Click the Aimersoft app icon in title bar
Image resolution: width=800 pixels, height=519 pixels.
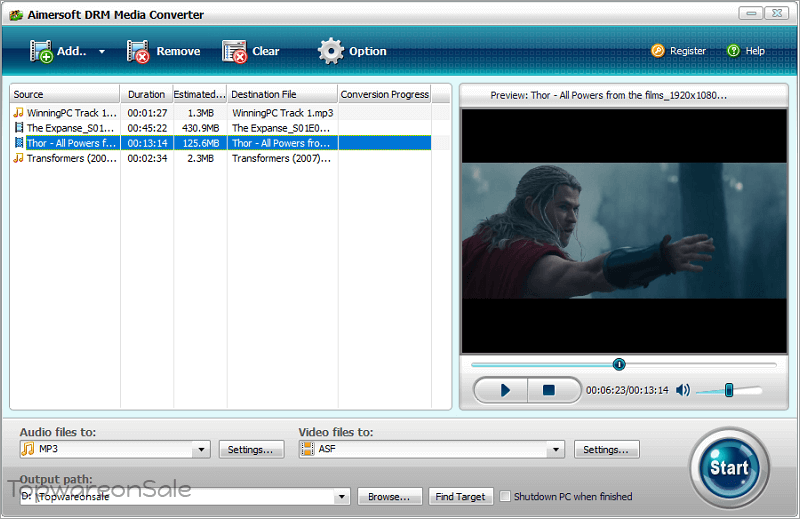point(16,15)
